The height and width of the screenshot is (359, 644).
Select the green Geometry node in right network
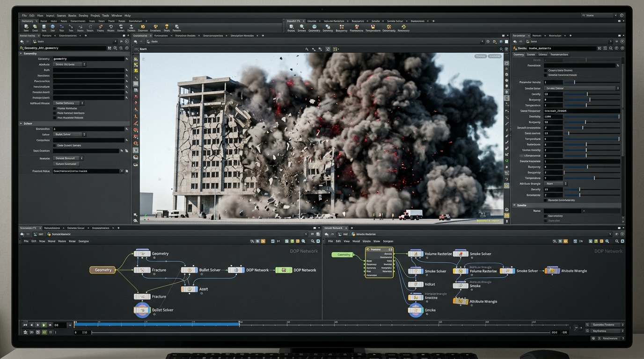pos(344,255)
